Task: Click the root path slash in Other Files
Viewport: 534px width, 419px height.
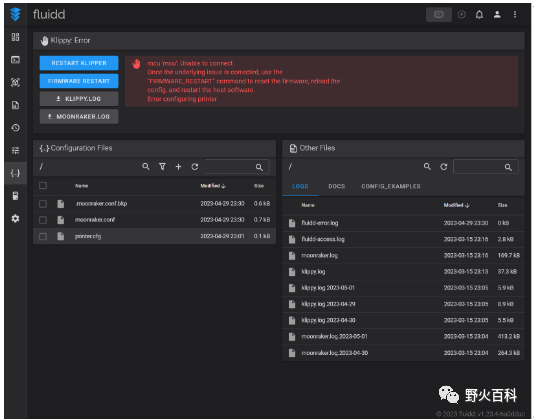Action: pyautogui.click(x=290, y=167)
